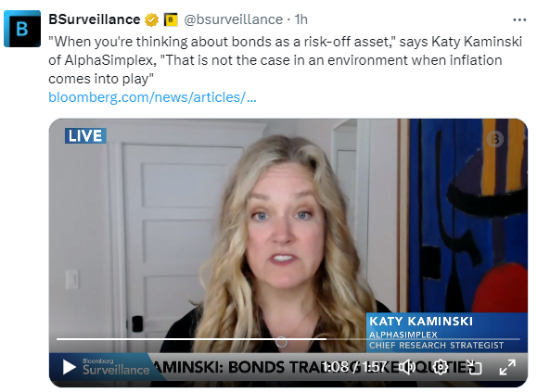Open the bloomberg.com news article link
537x392 pixels.
(x=152, y=97)
